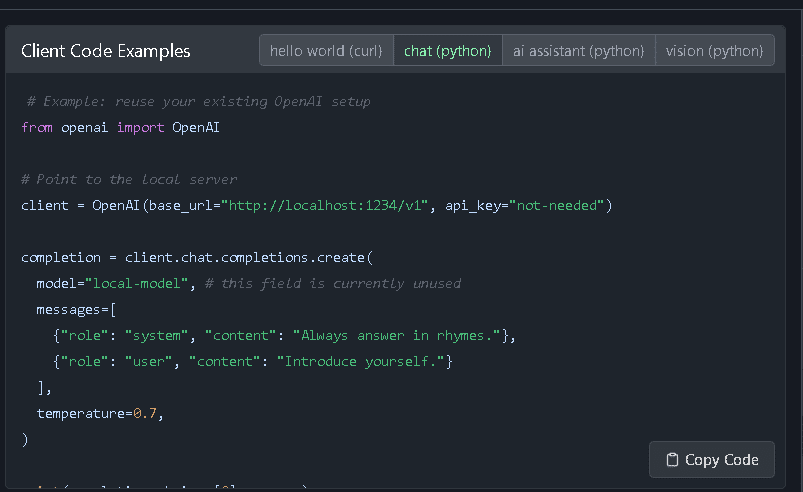Select the chat (python) tab

[x=448, y=51]
